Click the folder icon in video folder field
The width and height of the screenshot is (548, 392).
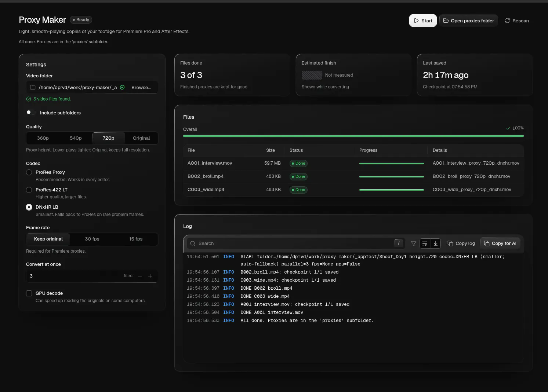[33, 87]
